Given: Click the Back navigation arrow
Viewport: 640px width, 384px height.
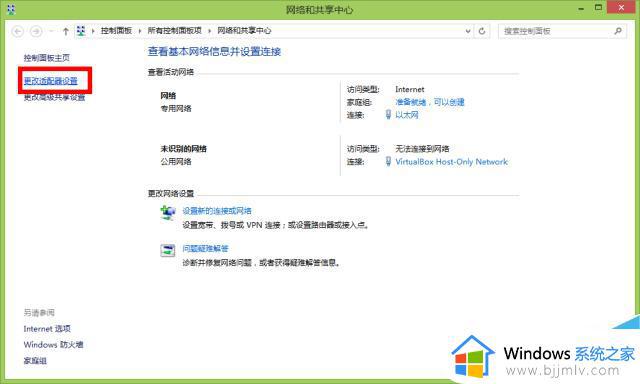Looking at the screenshot, I should pos(18,31).
